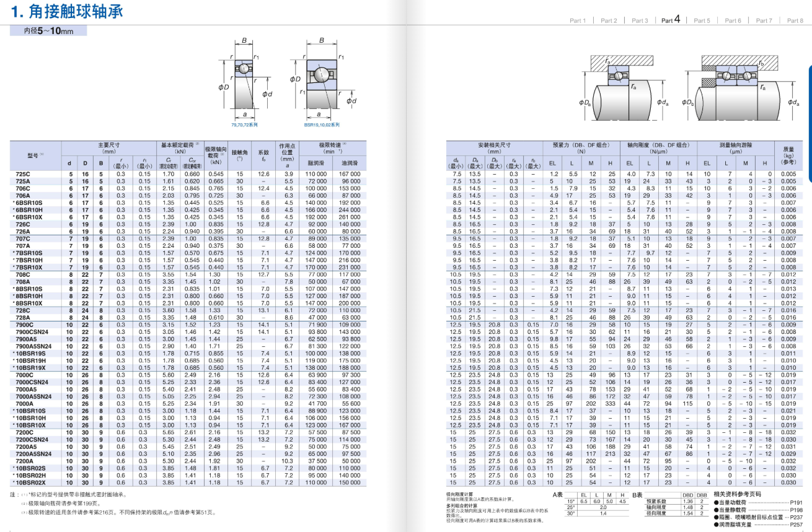812x532 pixels.
Task: Click model number 728A
Action: tap(23, 318)
